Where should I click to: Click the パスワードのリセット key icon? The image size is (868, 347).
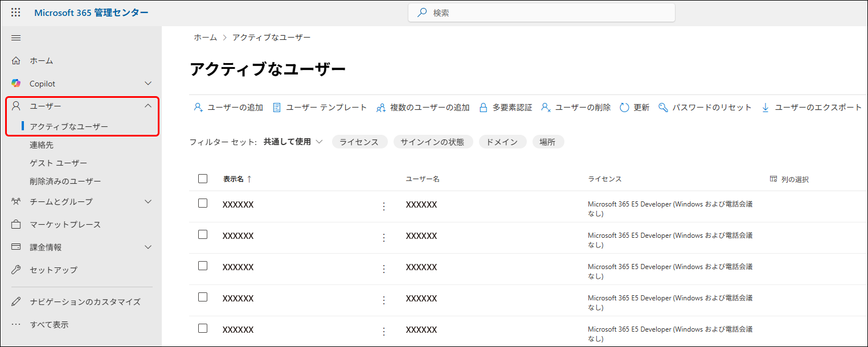pyautogui.click(x=663, y=107)
